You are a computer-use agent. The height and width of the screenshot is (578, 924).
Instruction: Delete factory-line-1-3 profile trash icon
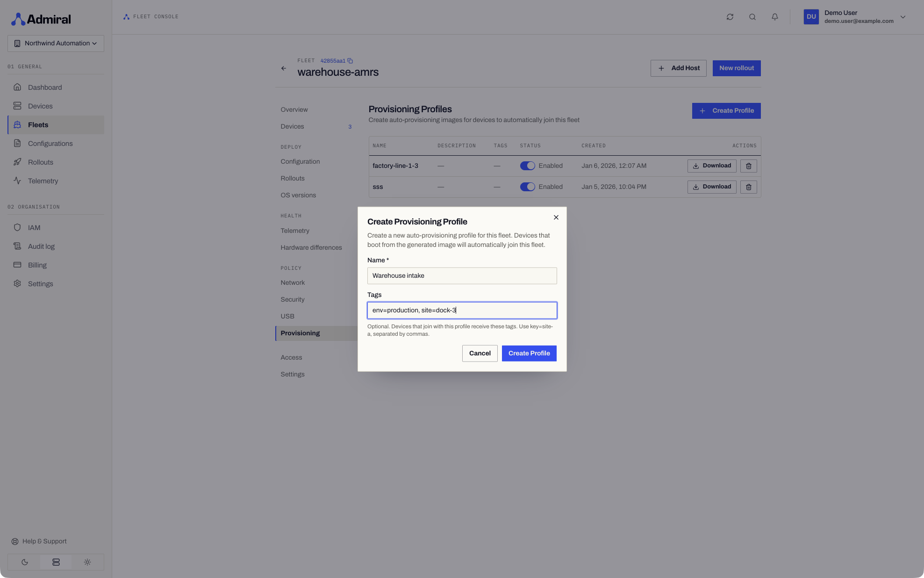[749, 166]
